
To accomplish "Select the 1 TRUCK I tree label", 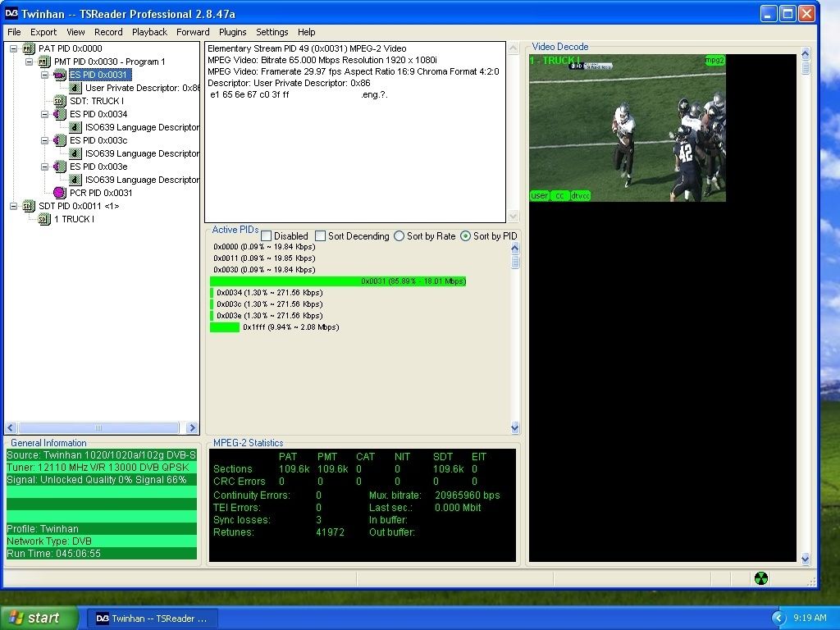I will pyautogui.click(x=74, y=219).
